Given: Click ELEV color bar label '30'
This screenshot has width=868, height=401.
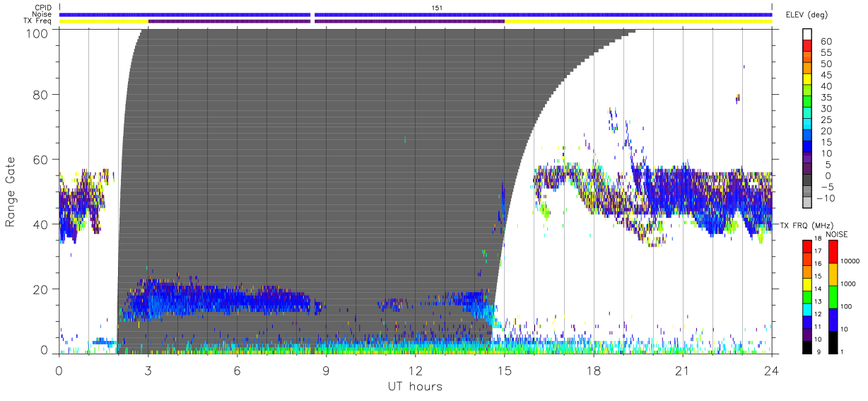Looking at the screenshot, I should (826, 109).
